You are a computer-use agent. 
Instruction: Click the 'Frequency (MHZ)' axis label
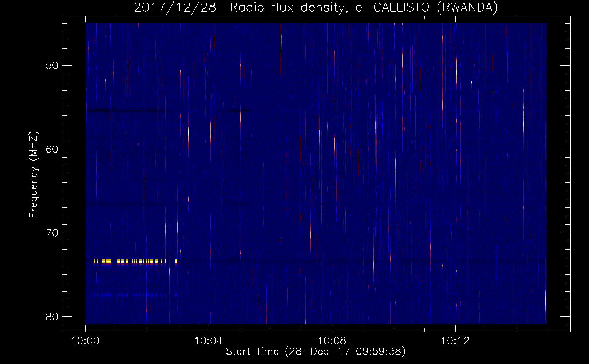33,175
